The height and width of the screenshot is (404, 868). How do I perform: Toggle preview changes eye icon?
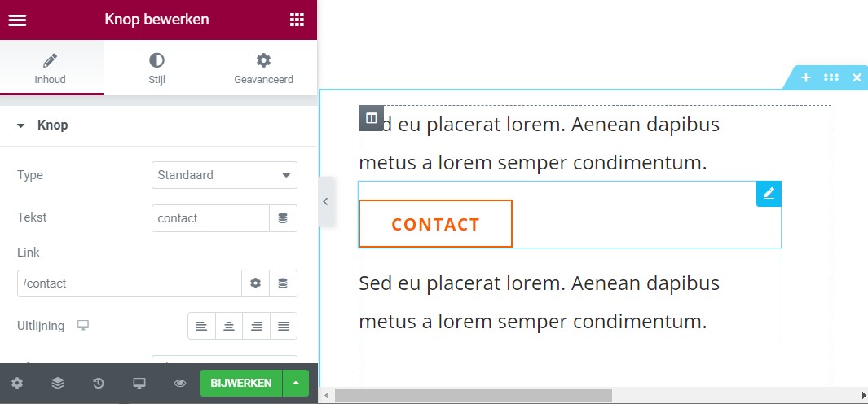pyautogui.click(x=180, y=383)
